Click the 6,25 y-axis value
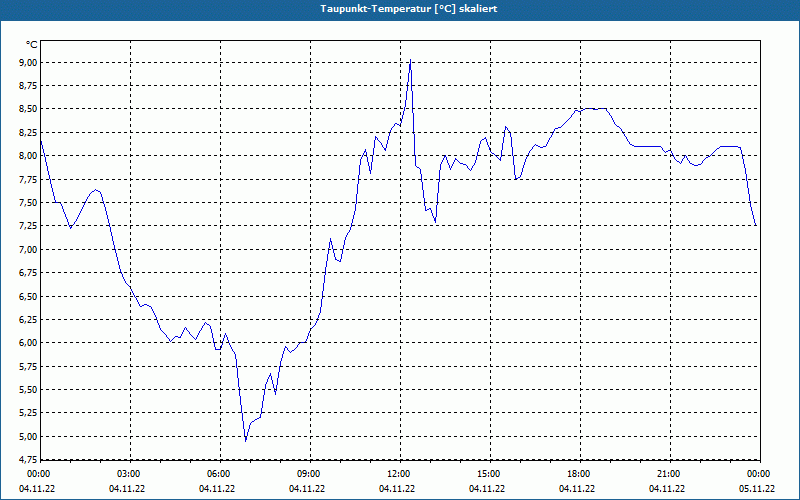 point(27,319)
